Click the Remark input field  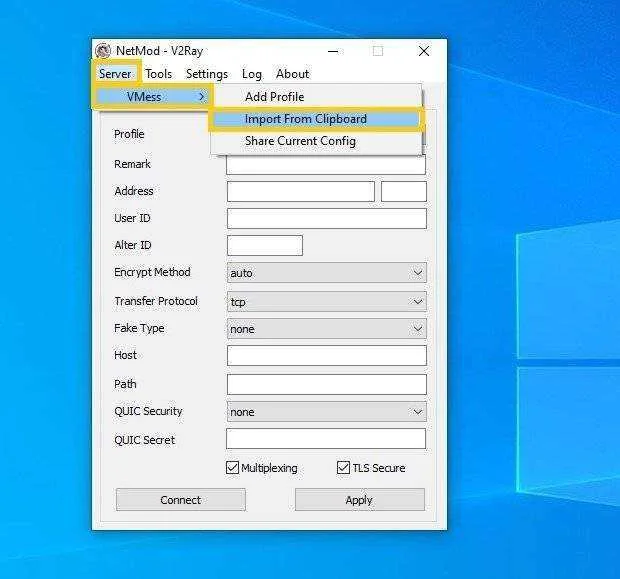coord(326,164)
